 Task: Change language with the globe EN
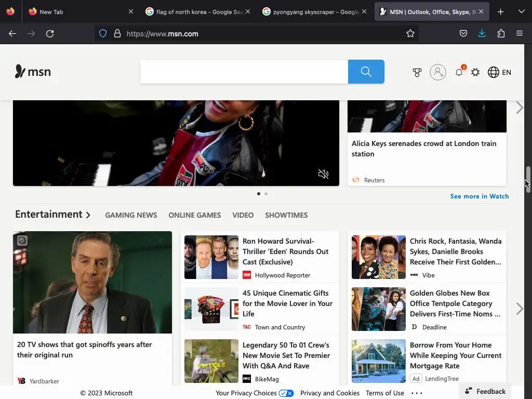point(499,72)
